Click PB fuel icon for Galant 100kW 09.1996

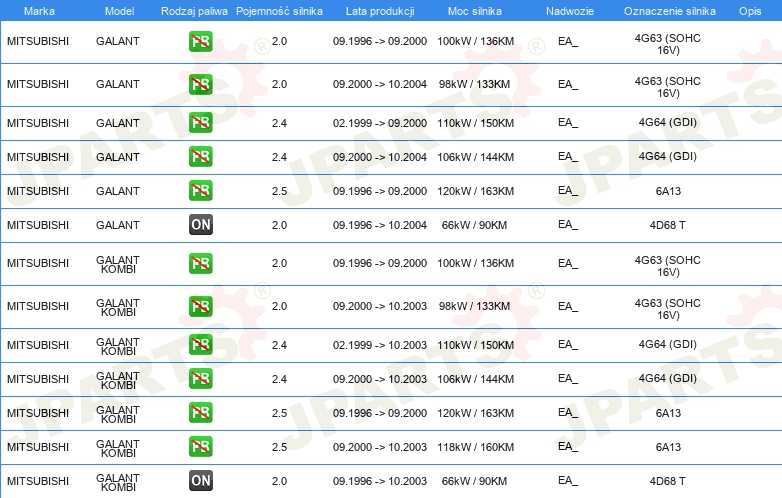(200, 41)
